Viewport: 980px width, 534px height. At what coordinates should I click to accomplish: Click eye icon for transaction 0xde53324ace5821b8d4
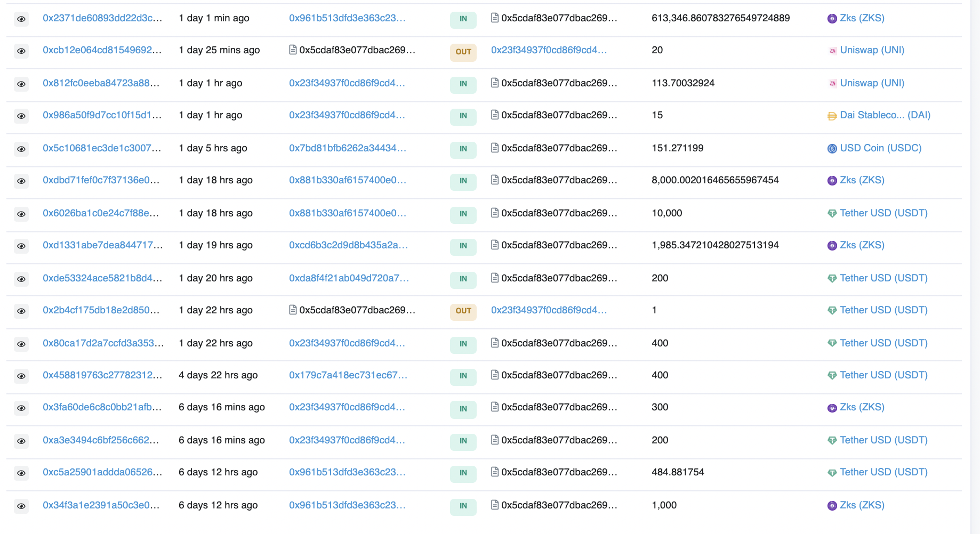pyautogui.click(x=21, y=279)
